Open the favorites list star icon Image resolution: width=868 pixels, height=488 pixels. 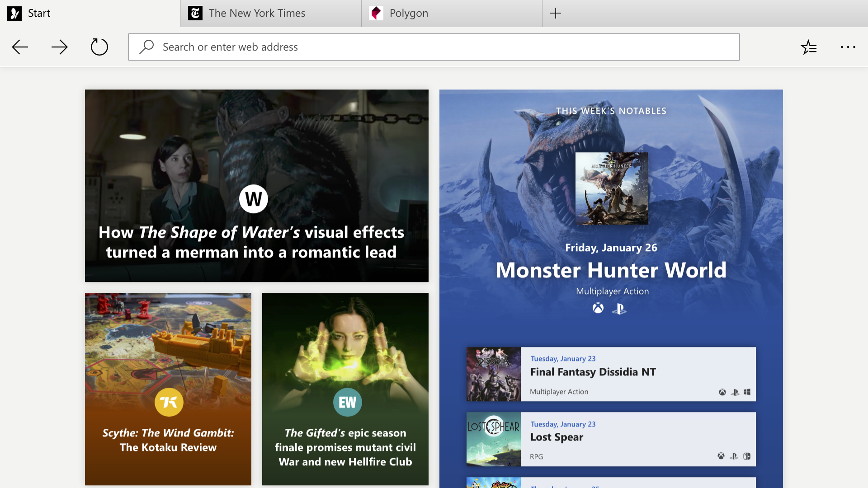tap(808, 47)
